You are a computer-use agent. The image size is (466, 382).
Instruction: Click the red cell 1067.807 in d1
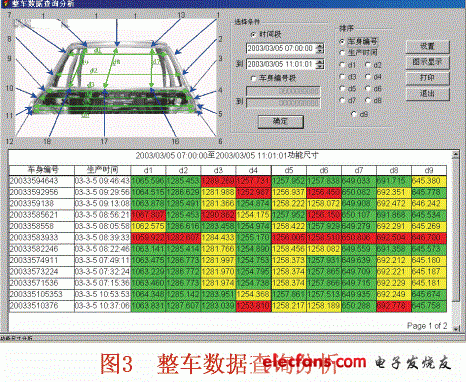click(148, 215)
